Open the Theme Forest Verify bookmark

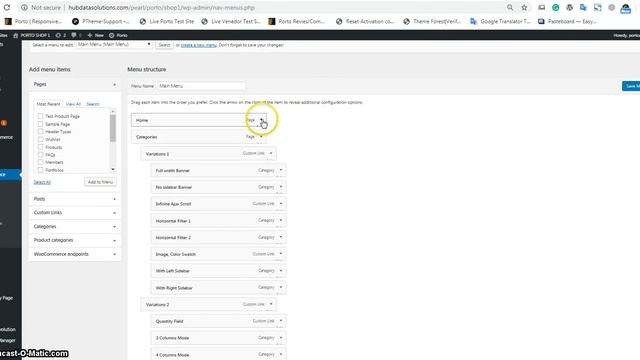pos(432,21)
